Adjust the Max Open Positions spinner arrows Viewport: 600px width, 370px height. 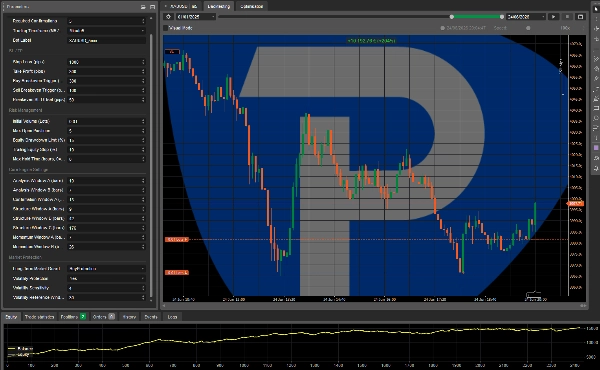[x=143, y=130]
